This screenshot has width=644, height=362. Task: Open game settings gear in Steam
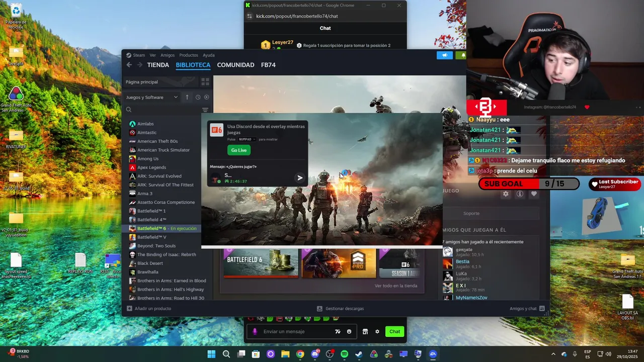pos(506,194)
